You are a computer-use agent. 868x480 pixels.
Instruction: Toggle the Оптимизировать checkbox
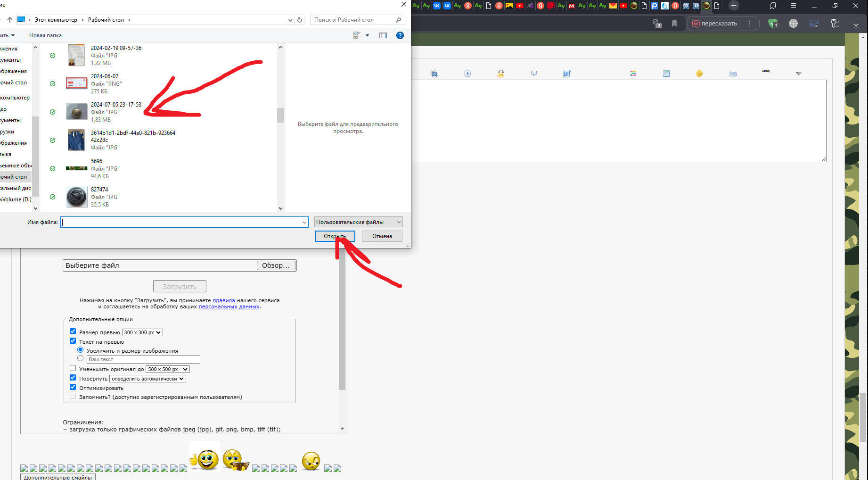click(x=73, y=387)
